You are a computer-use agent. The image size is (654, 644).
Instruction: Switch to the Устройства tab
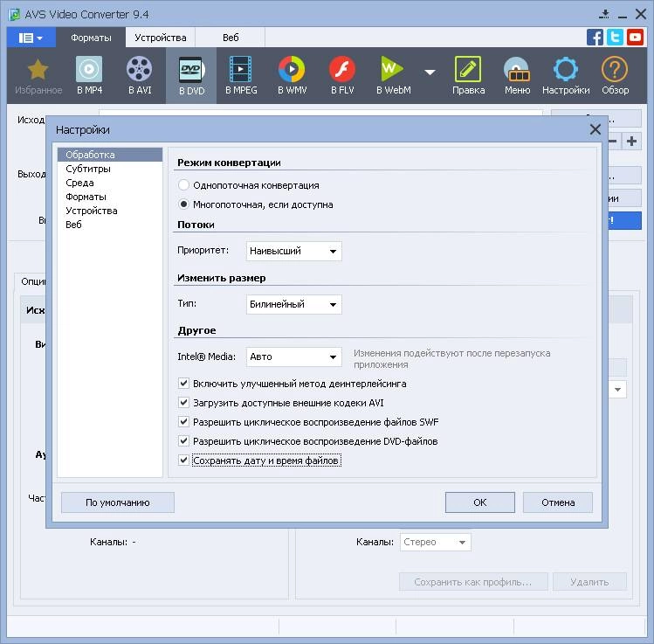click(x=160, y=38)
